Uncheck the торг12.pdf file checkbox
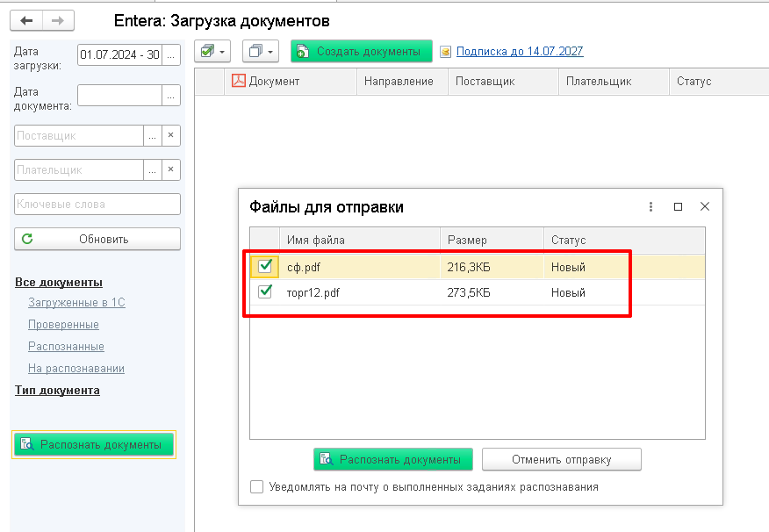This screenshot has width=769, height=532. point(265,291)
